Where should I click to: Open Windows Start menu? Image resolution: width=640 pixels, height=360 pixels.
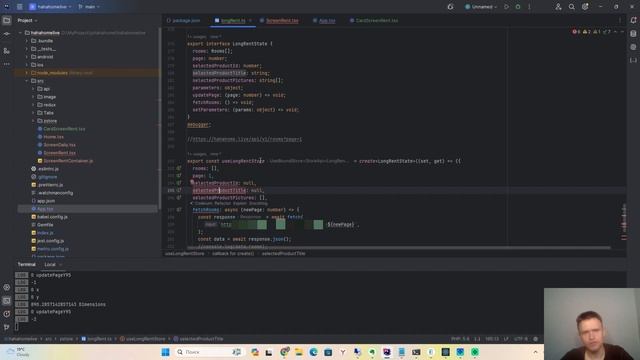[165, 352]
